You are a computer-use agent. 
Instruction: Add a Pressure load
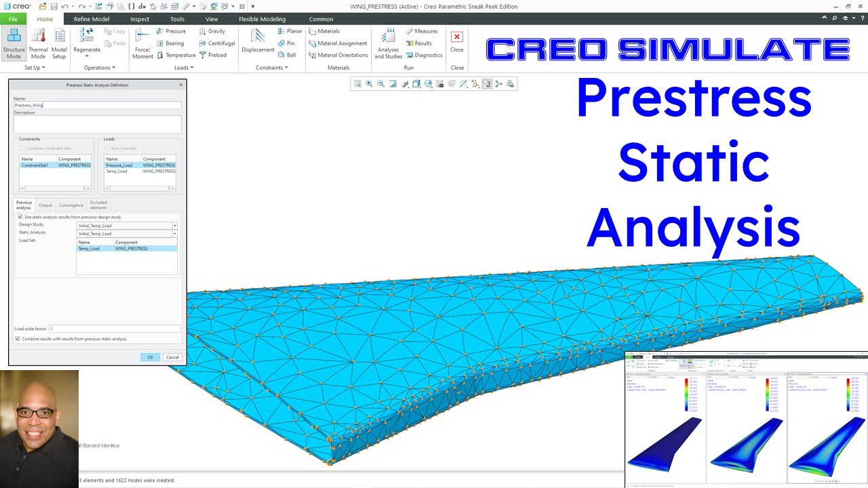pos(170,31)
